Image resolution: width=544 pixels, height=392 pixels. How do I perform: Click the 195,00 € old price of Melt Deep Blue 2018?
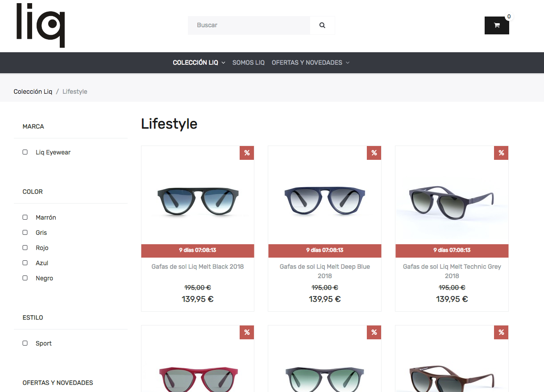tap(325, 288)
